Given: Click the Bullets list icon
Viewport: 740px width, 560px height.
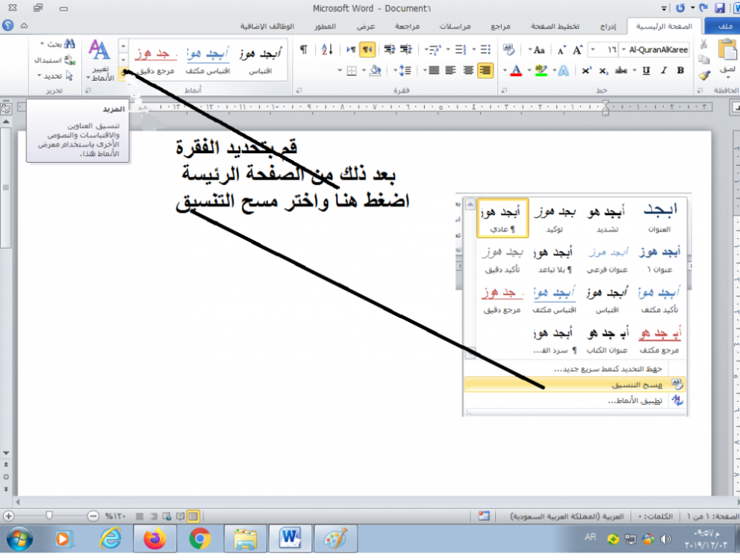Looking at the screenshot, I should (485, 49).
